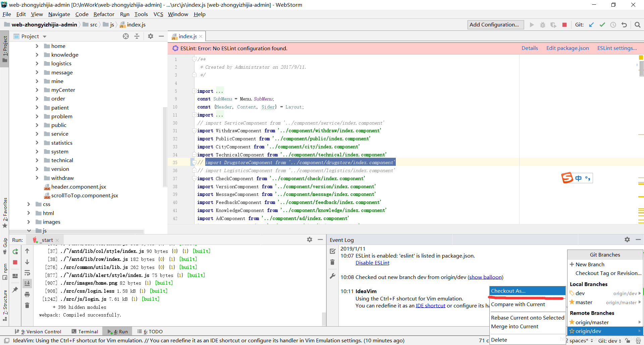
Task: Open header.component.jsx in project tree
Action: point(78,187)
